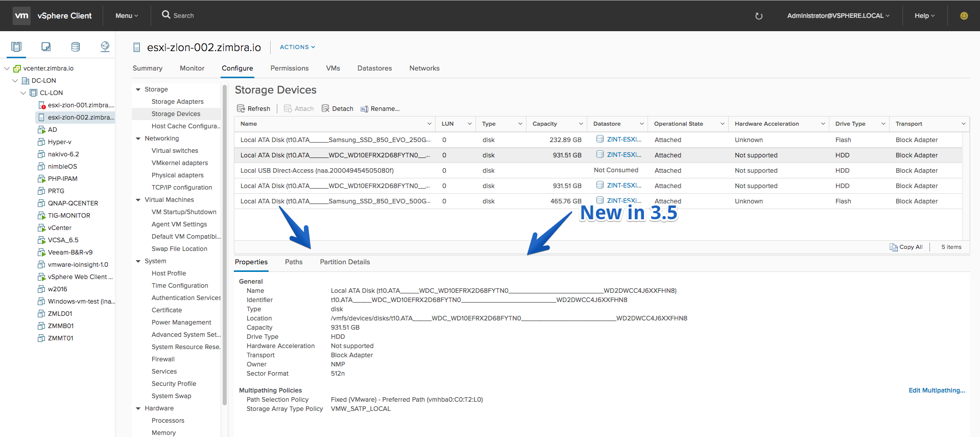This screenshot has width=980, height=437.
Task: Click the VMware vm logo
Action: pyautogui.click(x=21, y=16)
